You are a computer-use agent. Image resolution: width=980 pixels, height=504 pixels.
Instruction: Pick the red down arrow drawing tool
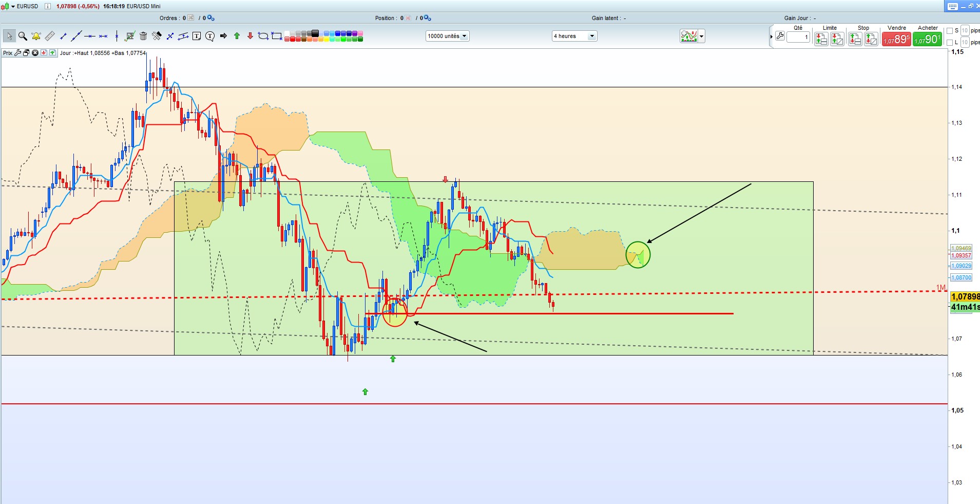(x=250, y=36)
